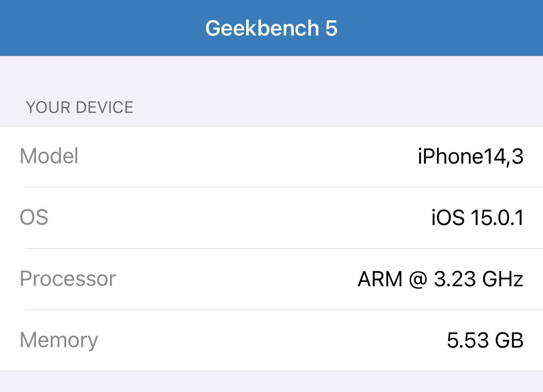Click empty gray area below Memory row
The width and height of the screenshot is (543, 392).
pos(271,382)
